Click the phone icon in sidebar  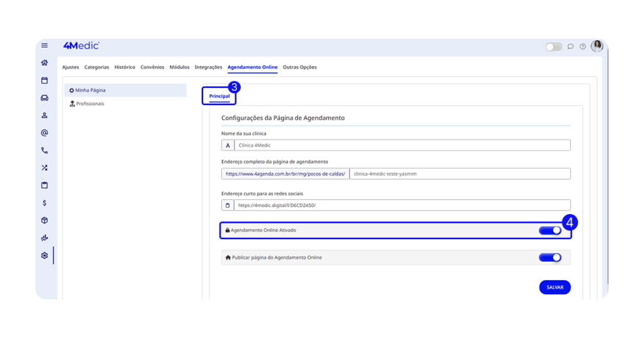45,150
